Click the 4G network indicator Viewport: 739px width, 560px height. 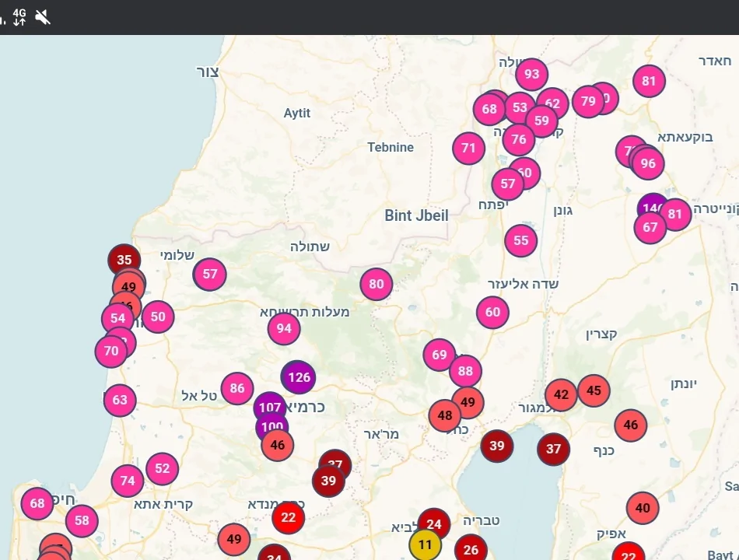pyautogui.click(x=19, y=17)
